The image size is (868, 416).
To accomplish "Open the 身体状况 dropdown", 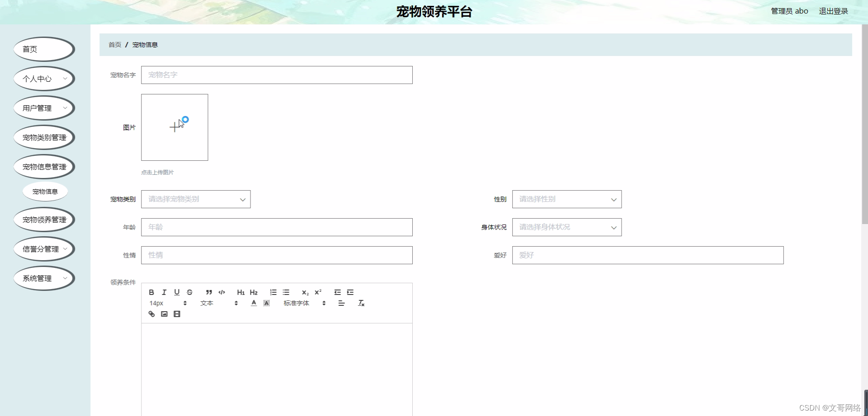I will coord(567,227).
